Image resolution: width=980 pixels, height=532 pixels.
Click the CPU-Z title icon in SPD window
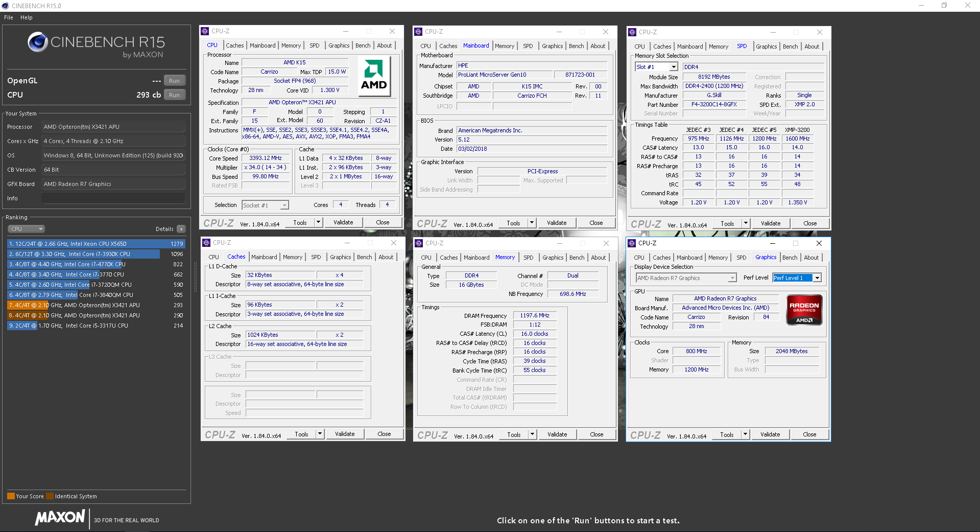coord(632,32)
